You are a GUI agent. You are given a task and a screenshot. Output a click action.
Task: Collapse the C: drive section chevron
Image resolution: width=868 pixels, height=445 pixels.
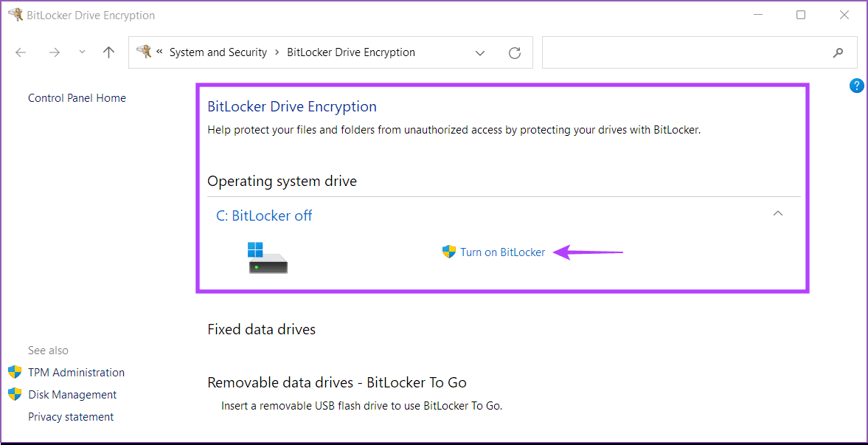click(777, 214)
